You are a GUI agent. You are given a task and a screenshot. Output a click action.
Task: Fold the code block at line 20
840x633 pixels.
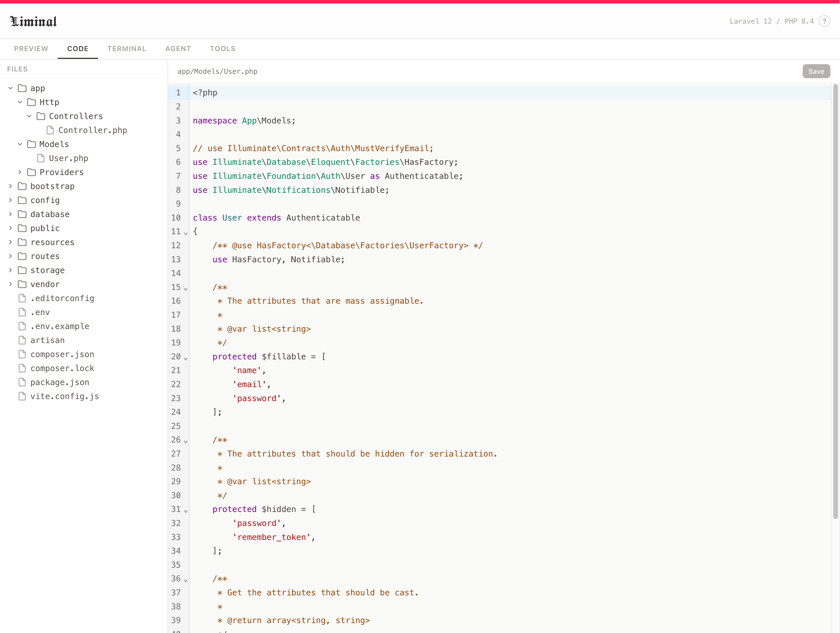pyautogui.click(x=186, y=358)
